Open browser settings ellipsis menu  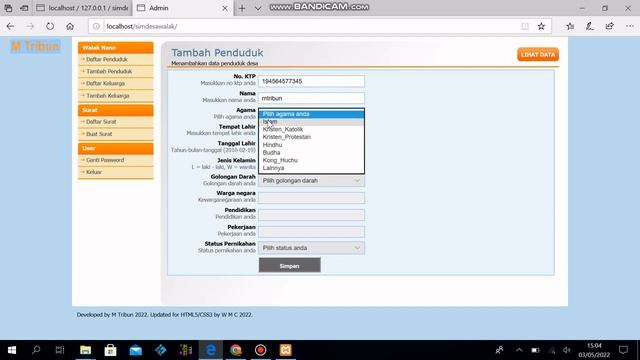click(630, 26)
